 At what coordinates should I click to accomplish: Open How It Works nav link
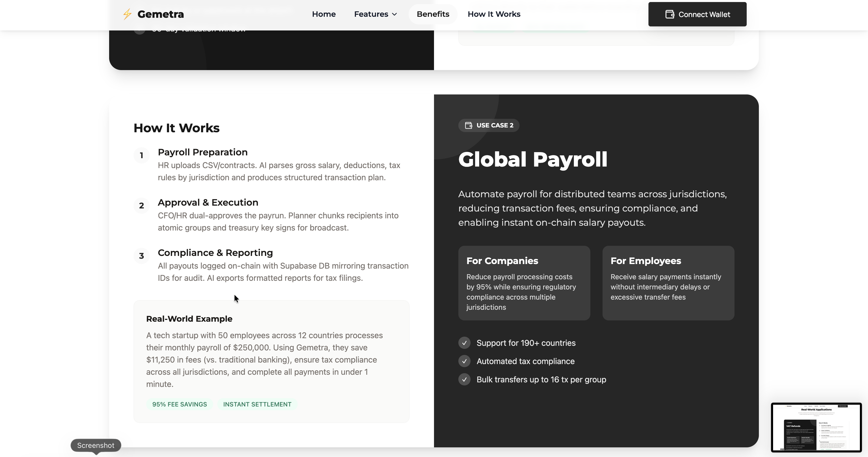pyautogui.click(x=494, y=14)
